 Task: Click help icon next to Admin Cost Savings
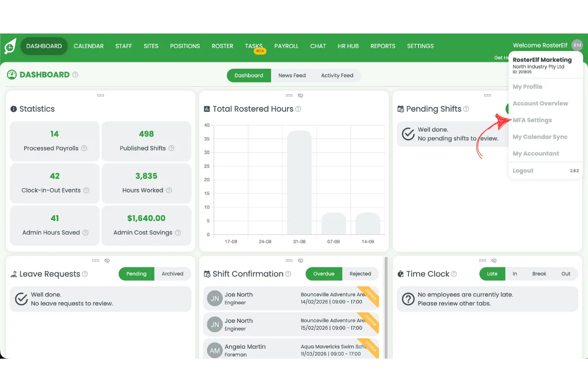click(178, 233)
